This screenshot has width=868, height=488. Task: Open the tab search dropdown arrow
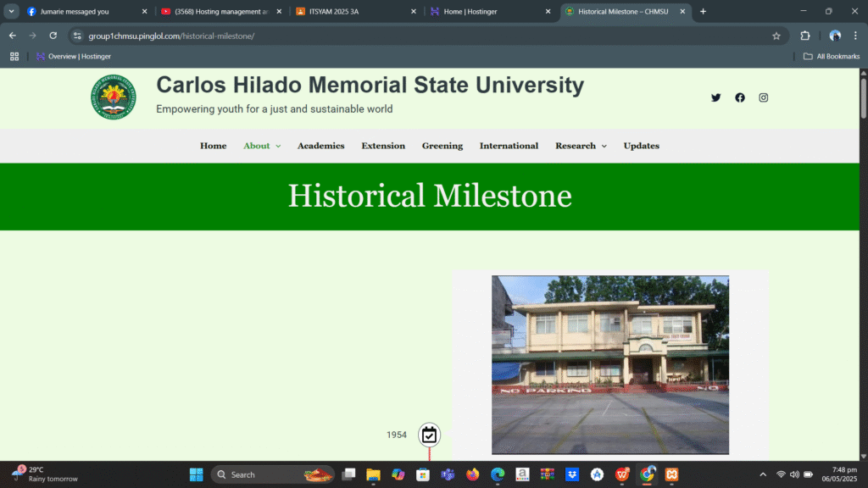(x=12, y=12)
